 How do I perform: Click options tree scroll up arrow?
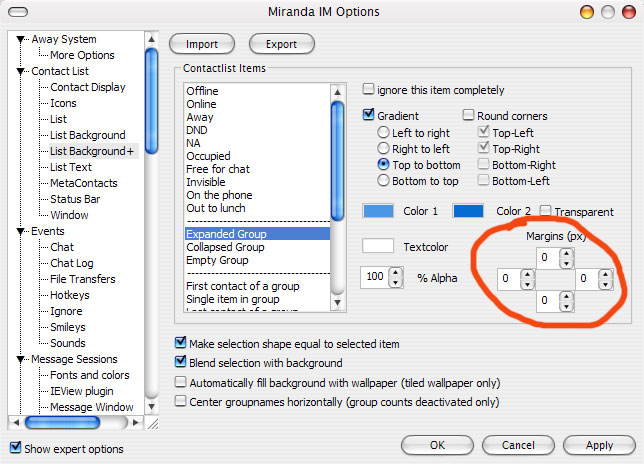[152, 39]
